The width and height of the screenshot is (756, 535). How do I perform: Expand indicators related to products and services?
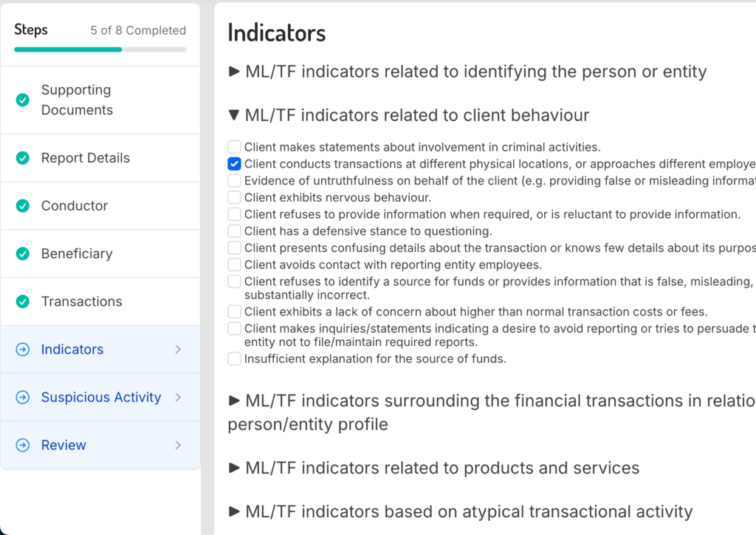pyautogui.click(x=434, y=468)
